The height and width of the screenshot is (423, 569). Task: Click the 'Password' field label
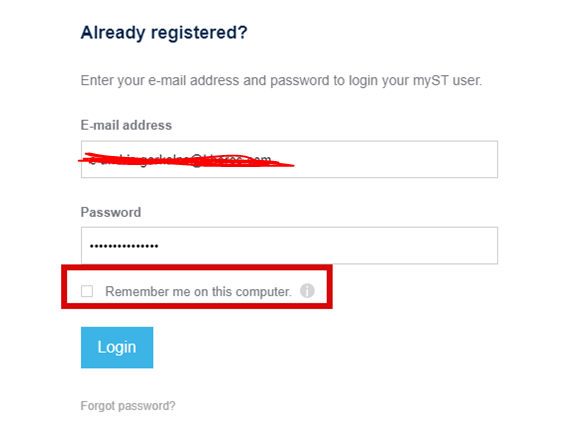(x=111, y=212)
